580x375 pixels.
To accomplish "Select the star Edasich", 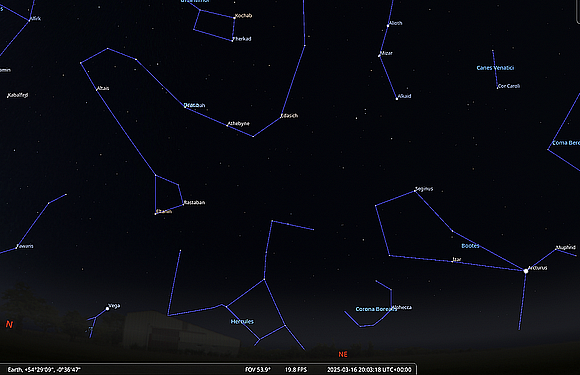I will [281, 117].
